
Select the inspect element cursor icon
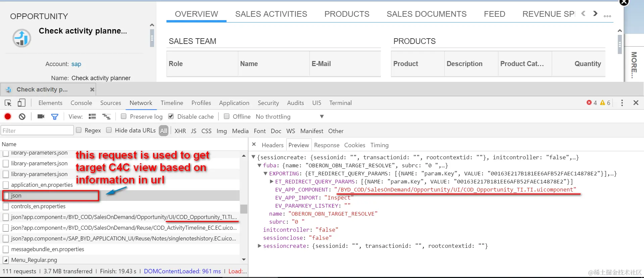pos(8,103)
